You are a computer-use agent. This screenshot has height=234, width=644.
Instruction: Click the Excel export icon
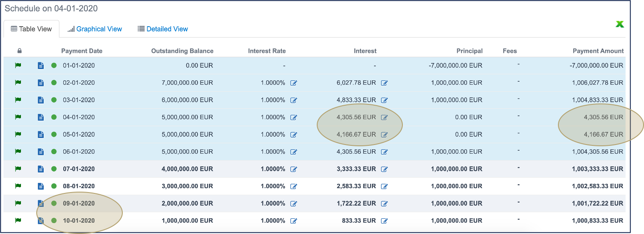[620, 24]
